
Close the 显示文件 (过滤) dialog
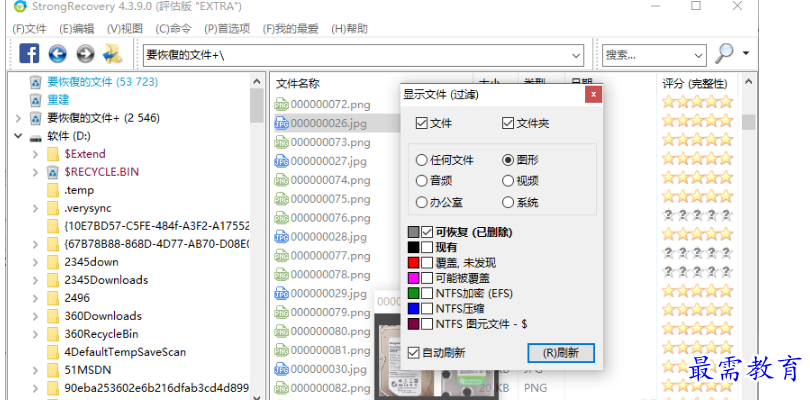pyautogui.click(x=594, y=95)
